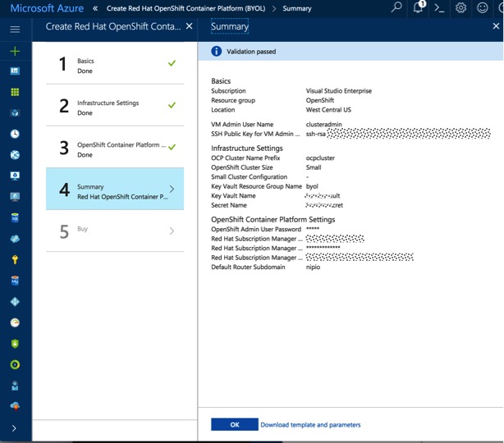
Task: Click the 'OpenShift Admin User Password' label
Action: pos(256,229)
